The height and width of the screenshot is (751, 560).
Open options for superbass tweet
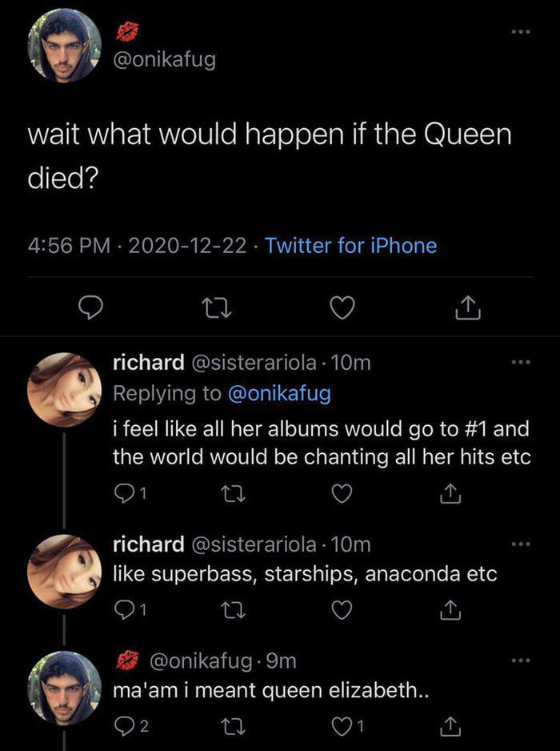click(x=522, y=545)
